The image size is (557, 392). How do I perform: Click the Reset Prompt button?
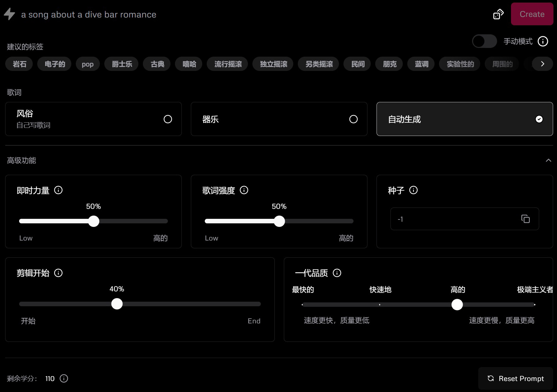[x=516, y=378]
